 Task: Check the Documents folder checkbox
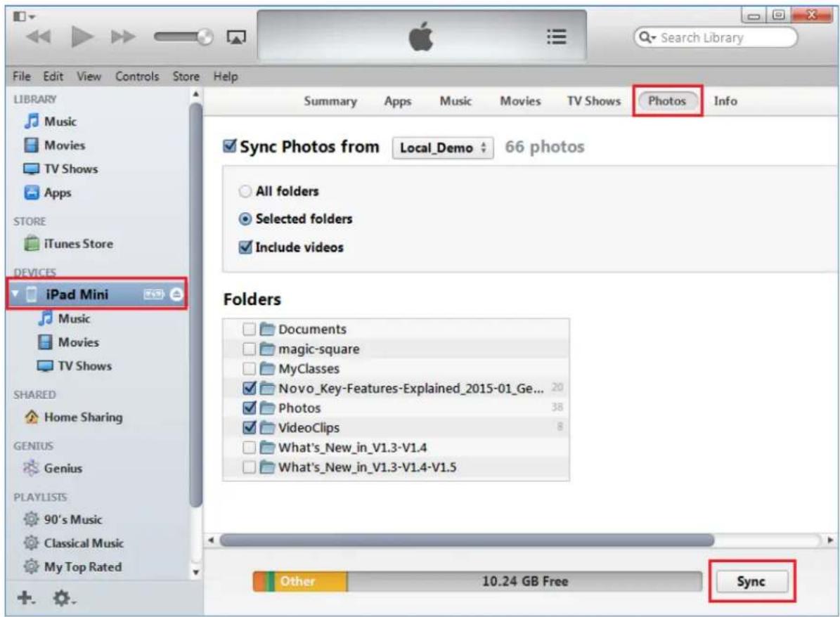[249, 329]
